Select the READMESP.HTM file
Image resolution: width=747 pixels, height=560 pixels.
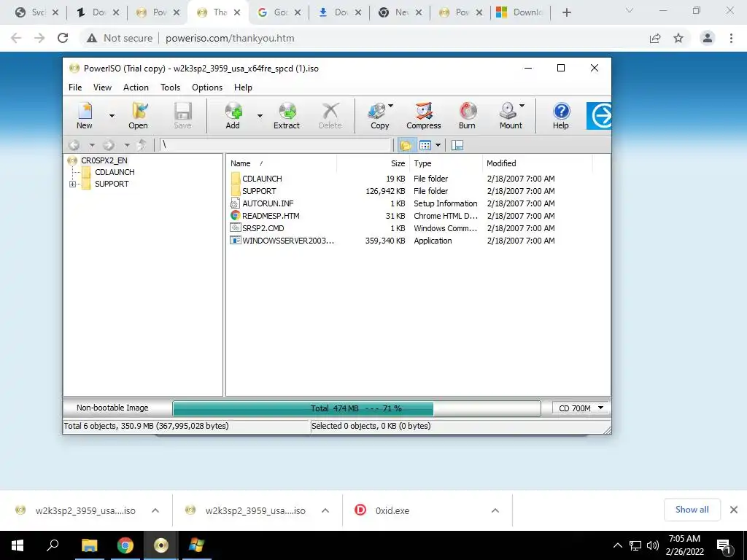click(x=271, y=216)
